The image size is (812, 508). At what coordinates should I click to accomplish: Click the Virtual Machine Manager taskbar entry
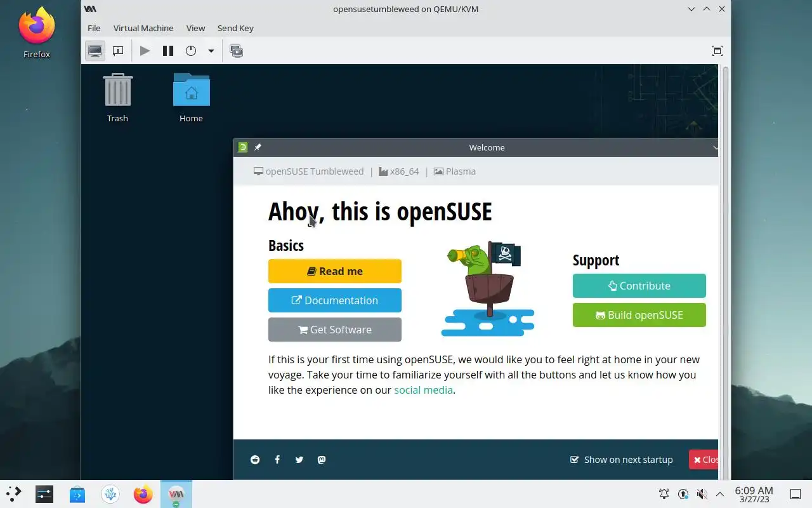tap(176, 494)
